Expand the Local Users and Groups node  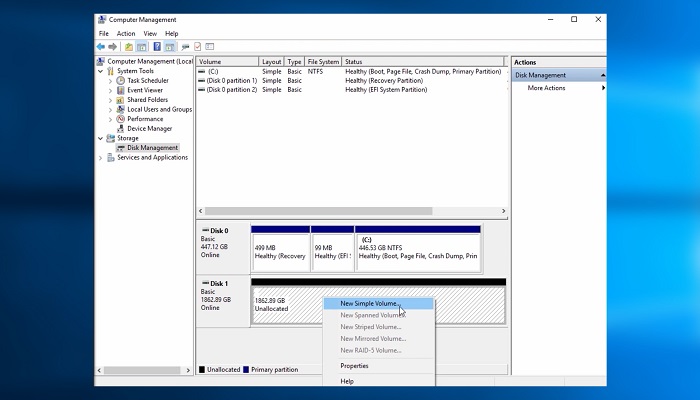click(x=110, y=110)
